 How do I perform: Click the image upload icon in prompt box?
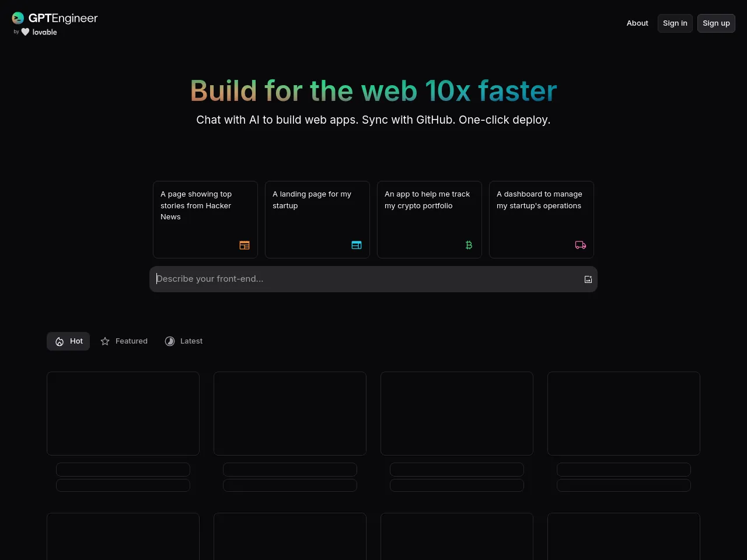[x=588, y=279]
